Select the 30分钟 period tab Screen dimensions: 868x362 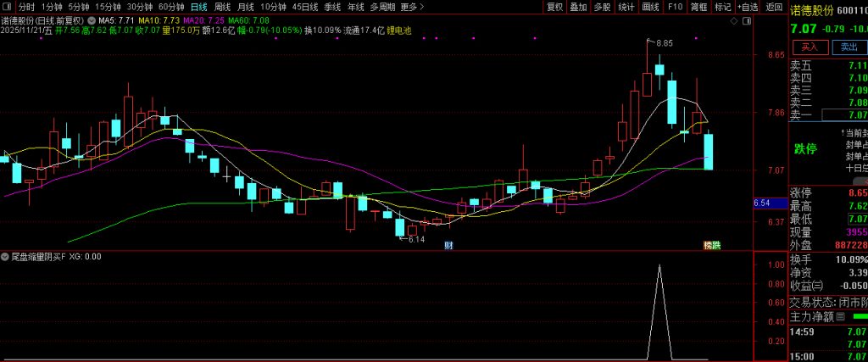[x=139, y=7]
